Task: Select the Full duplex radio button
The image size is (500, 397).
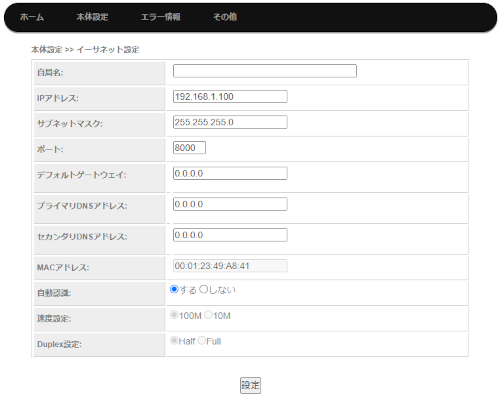Action: 201,341
